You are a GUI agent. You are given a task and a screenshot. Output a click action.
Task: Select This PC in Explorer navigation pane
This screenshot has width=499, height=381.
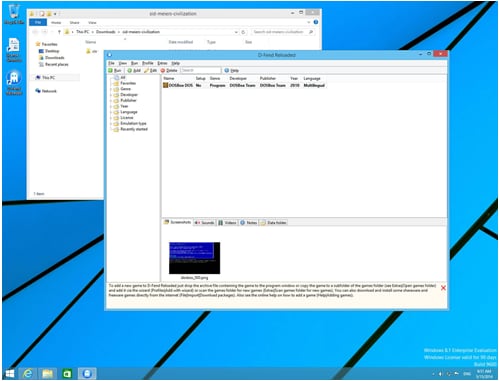click(x=45, y=77)
